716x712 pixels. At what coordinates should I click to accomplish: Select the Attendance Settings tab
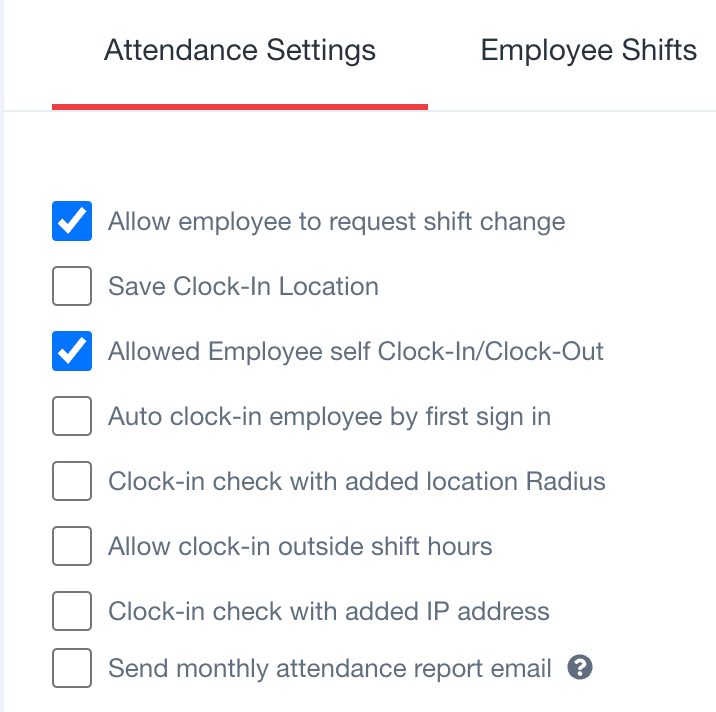click(x=240, y=50)
